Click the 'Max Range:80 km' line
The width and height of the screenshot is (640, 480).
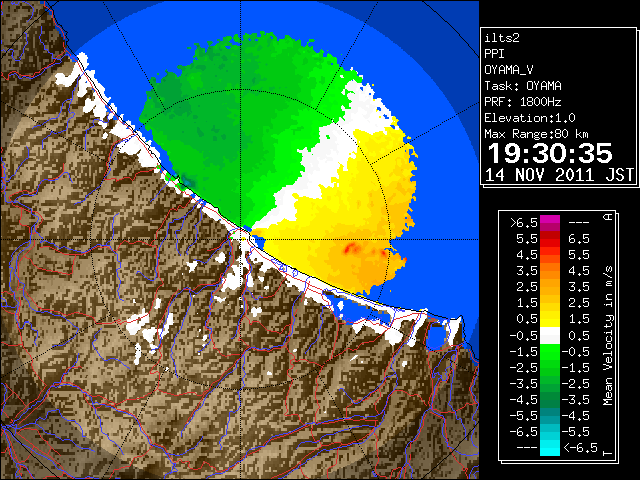[x=536, y=134]
